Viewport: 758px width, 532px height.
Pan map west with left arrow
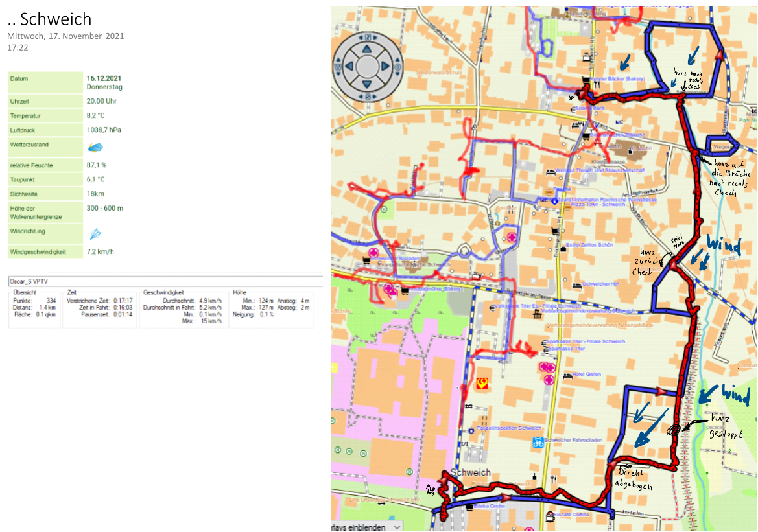(348, 66)
